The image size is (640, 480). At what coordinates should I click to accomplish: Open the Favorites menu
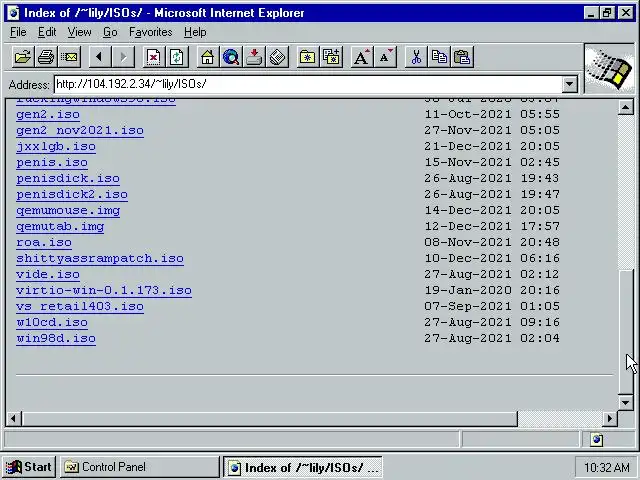151,32
